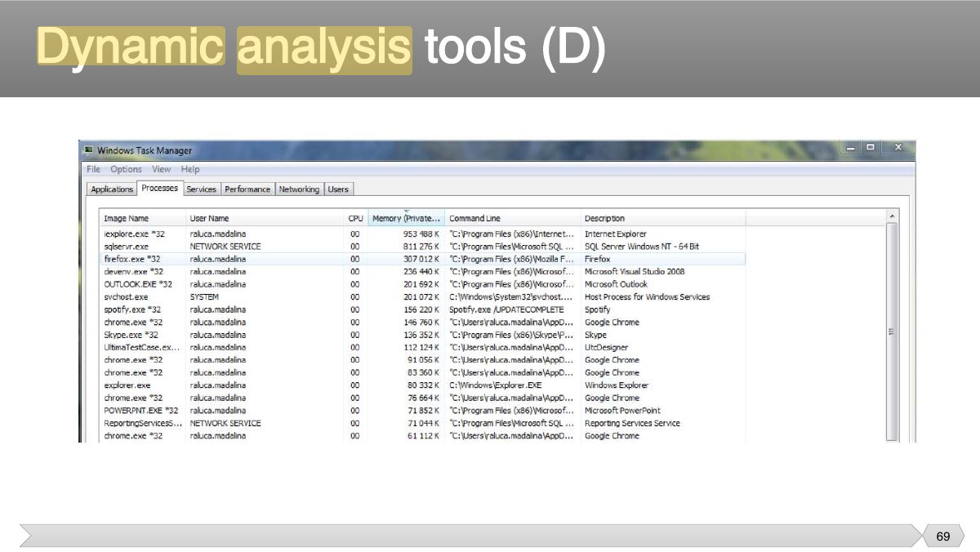Sort by the Memory (Private...) column header
This screenshot has height=552, width=980.
click(x=406, y=218)
